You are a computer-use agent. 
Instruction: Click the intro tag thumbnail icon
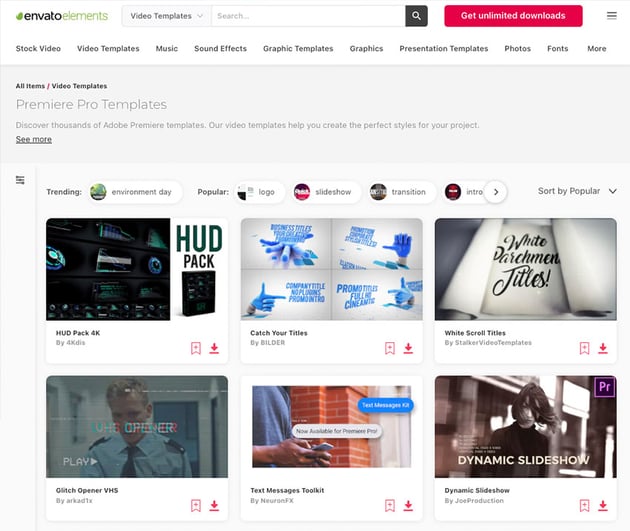453,192
